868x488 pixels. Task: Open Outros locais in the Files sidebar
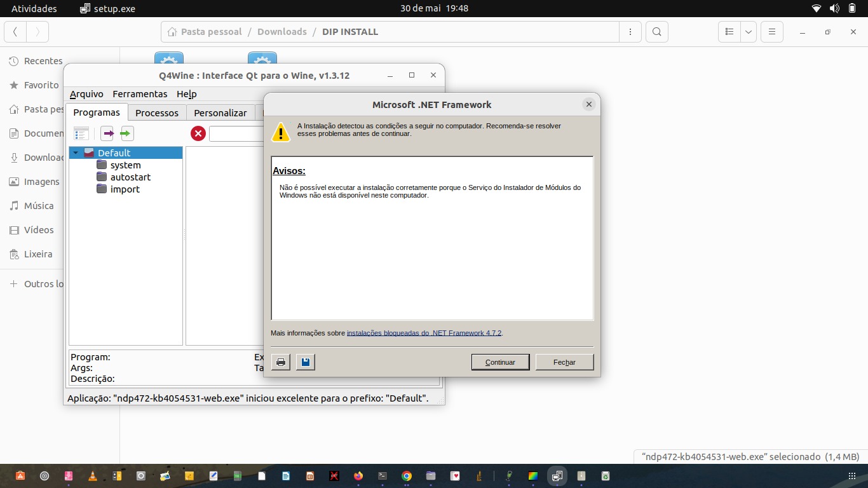pyautogui.click(x=36, y=284)
